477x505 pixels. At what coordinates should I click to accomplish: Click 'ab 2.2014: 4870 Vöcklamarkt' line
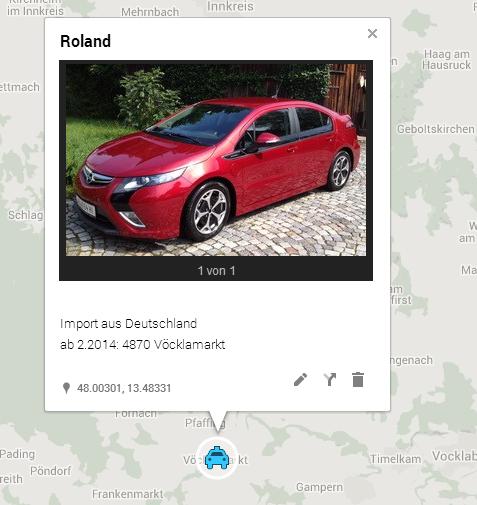coord(143,344)
